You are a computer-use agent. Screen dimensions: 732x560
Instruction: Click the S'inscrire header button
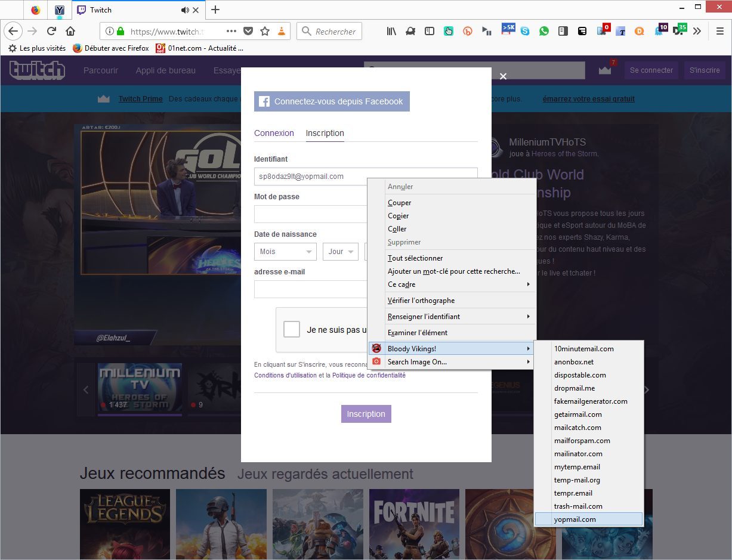click(705, 70)
